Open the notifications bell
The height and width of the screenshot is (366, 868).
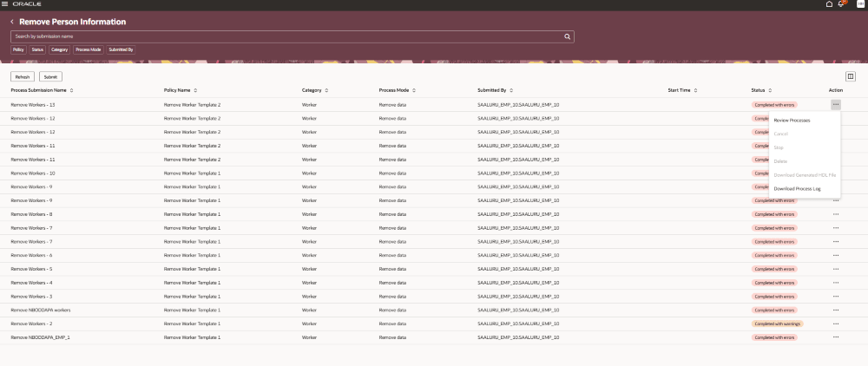(x=841, y=3)
